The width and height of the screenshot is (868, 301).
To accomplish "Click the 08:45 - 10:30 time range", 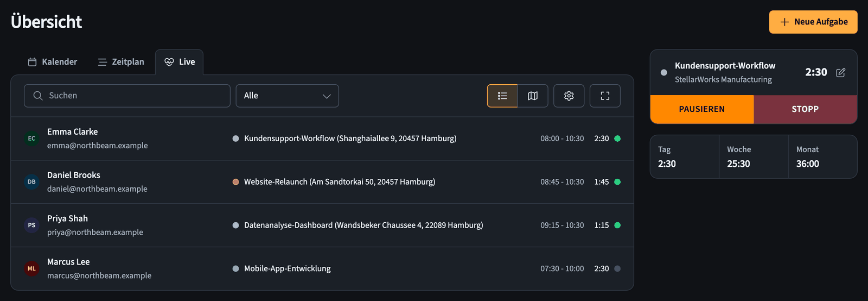I will click(562, 182).
